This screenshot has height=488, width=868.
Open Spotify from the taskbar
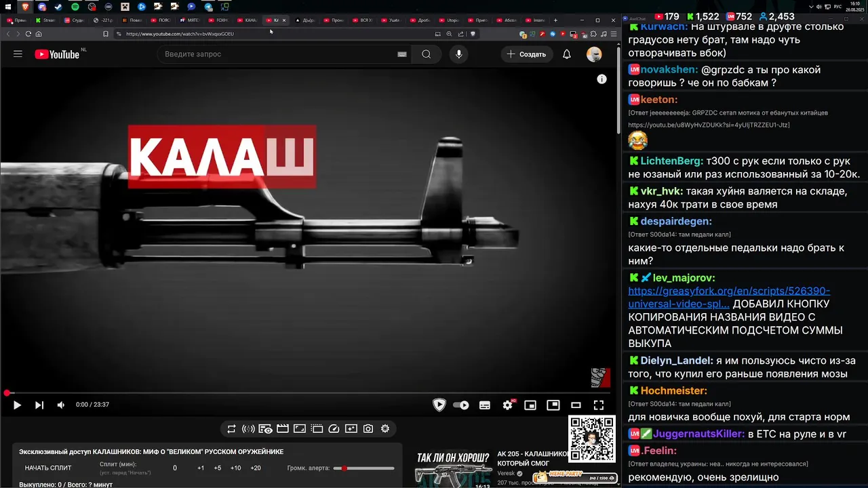(x=75, y=7)
